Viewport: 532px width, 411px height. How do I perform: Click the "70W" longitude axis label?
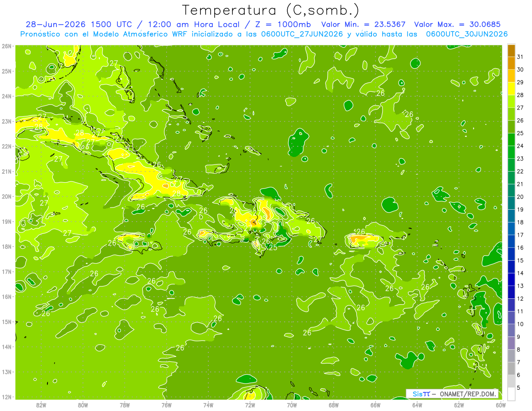pos(292,405)
